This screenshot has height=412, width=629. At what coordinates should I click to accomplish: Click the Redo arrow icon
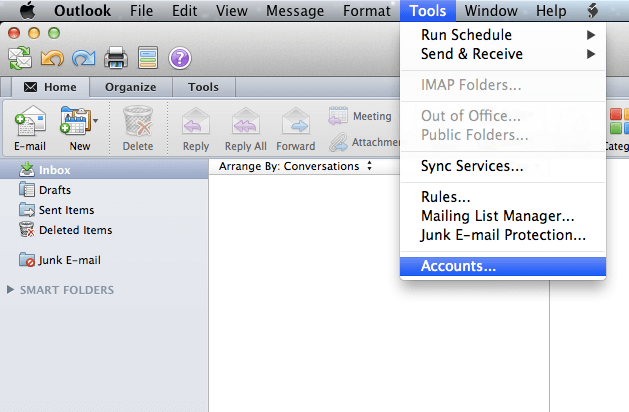pyautogui.click(x=83, y=59)
